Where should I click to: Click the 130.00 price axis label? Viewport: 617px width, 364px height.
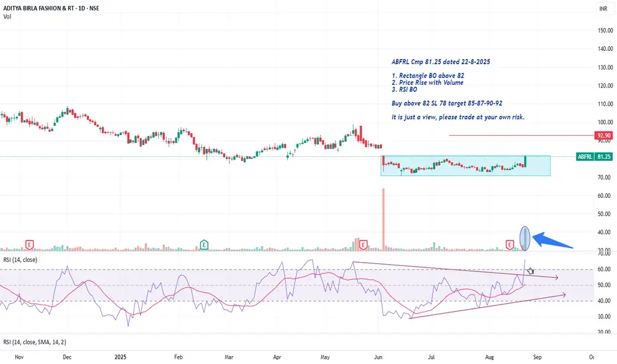pos(605,68)
